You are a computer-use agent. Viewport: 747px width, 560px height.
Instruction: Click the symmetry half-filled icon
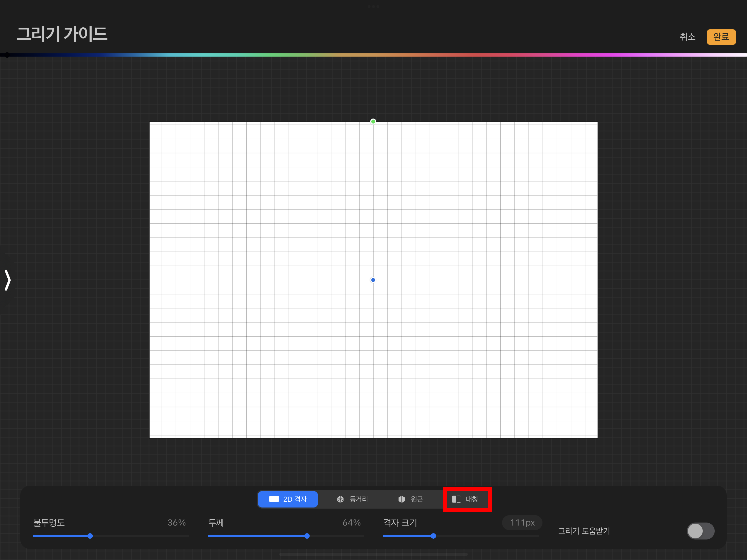tap(456, 499)
